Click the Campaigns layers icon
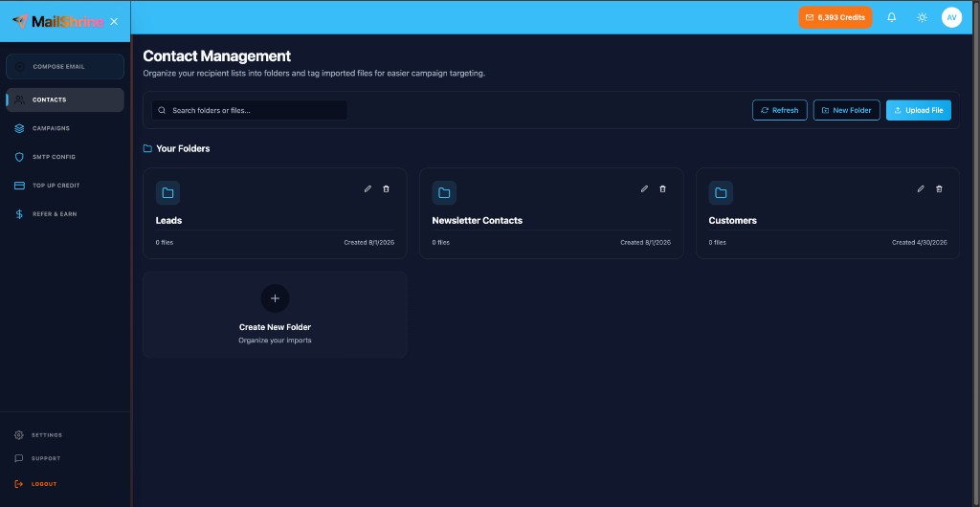980x507 pixels. pos(19,128)
